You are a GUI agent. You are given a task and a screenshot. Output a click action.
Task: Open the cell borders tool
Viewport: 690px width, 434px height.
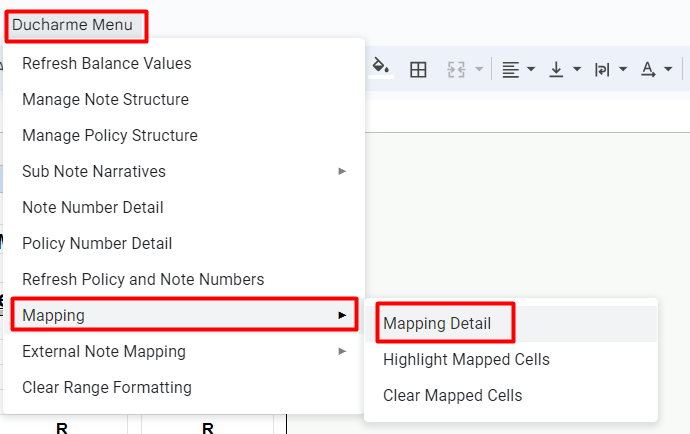point(418,70)
